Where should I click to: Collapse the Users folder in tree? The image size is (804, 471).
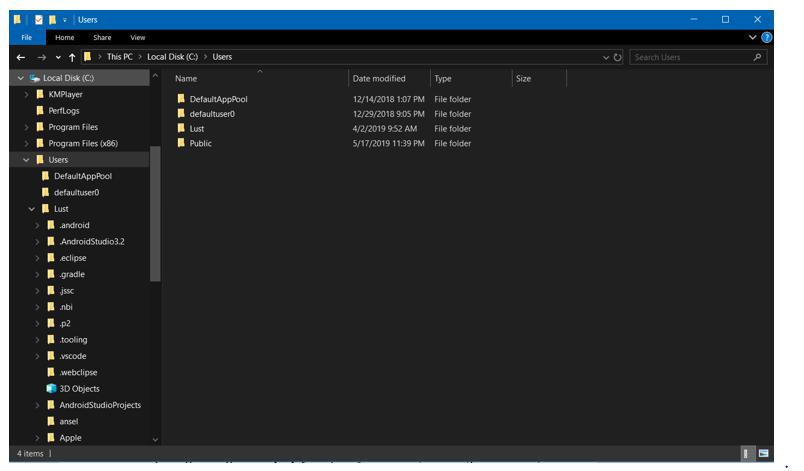pos(27,160)
